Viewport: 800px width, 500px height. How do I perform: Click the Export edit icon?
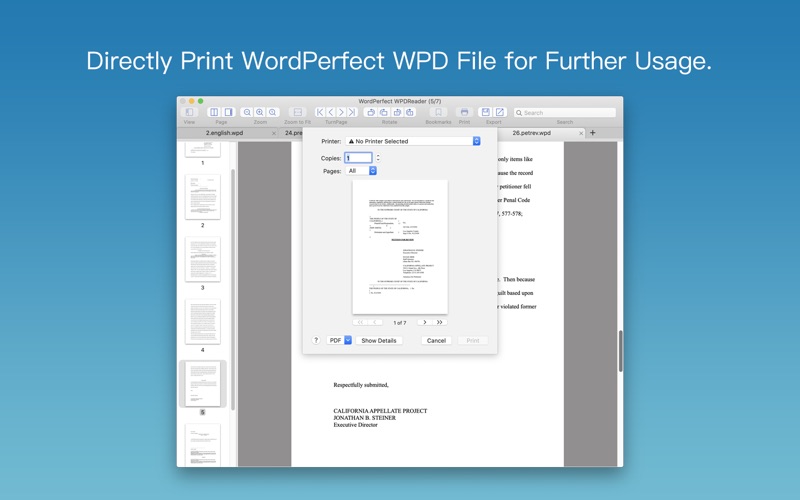pyautogui.click(x=499, y=112)
